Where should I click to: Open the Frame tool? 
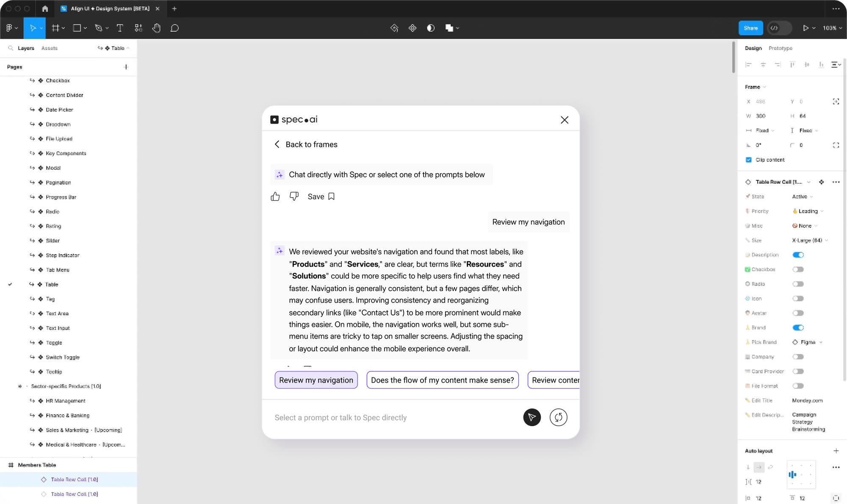(x=55, y=28)
